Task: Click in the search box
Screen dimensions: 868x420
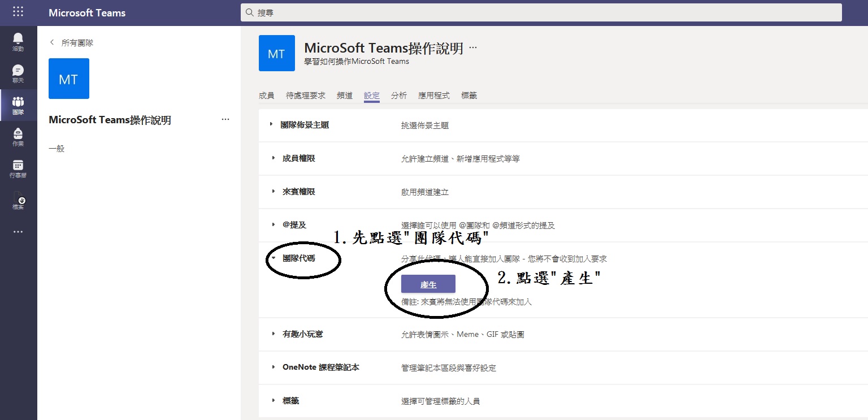Action: click(541, 12)
